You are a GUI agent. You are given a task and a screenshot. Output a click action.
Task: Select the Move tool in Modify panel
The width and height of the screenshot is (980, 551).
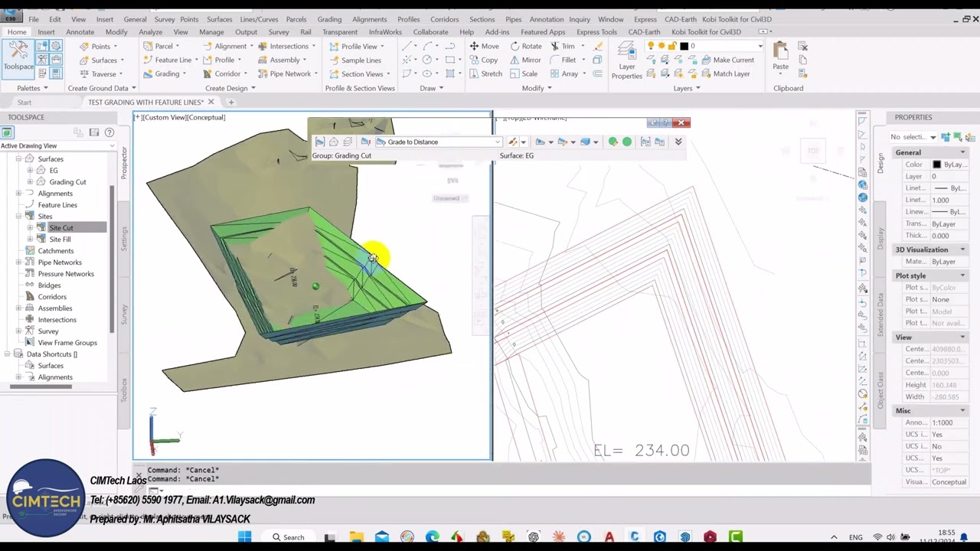tap(483, 46)
